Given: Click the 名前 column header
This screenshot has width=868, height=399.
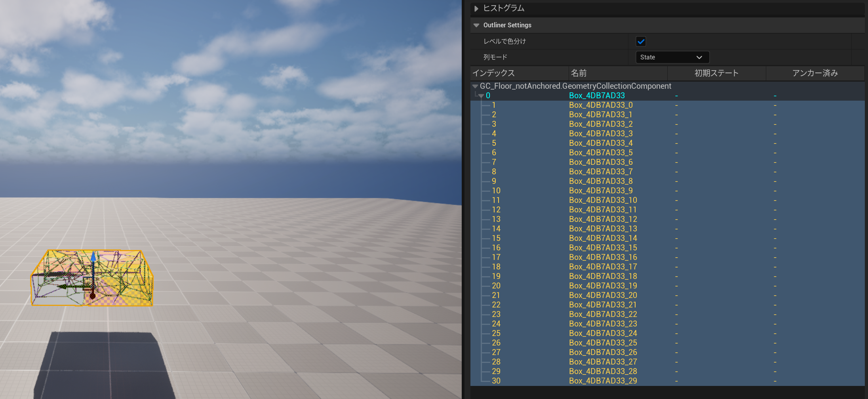Looking at the screenshot, I should 617,73.
